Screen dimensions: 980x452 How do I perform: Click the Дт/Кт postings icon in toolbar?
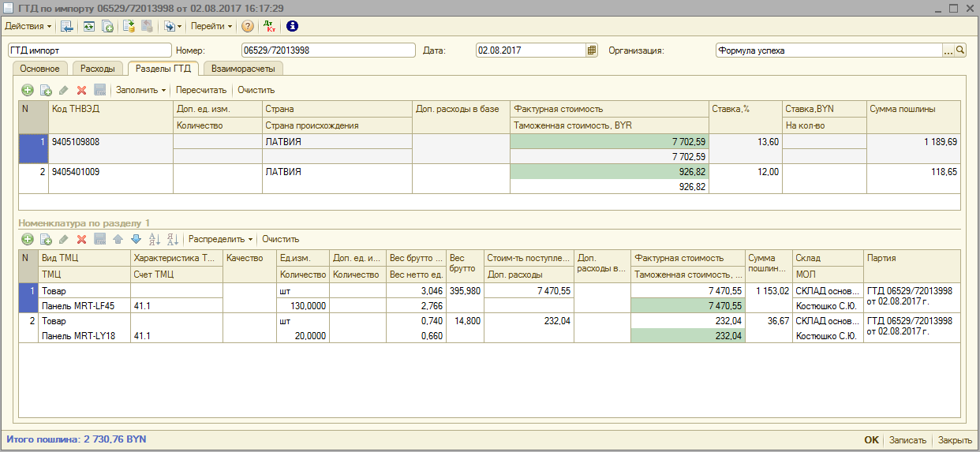click(269, 26)
